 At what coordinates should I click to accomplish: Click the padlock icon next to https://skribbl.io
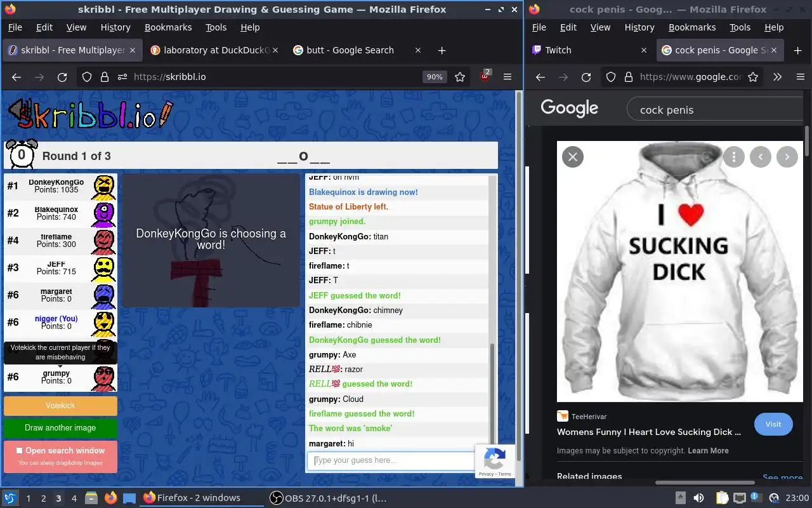(105, 77)
